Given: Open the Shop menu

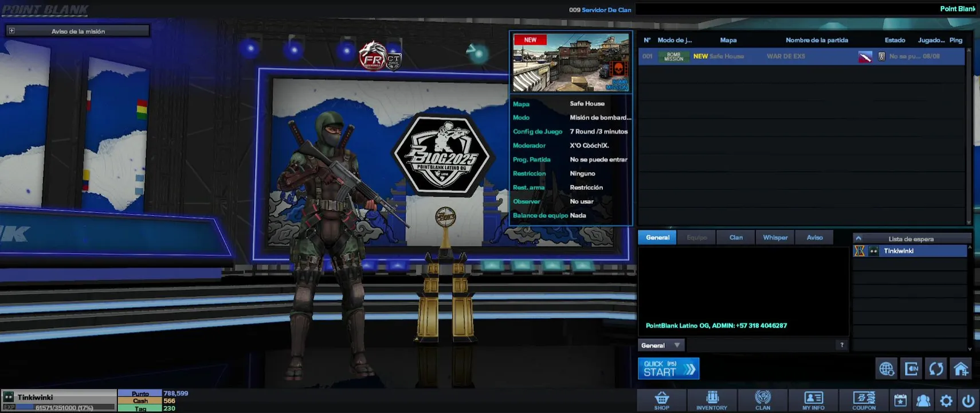Looking at the screenshot, I should click(x=661, y=400).
